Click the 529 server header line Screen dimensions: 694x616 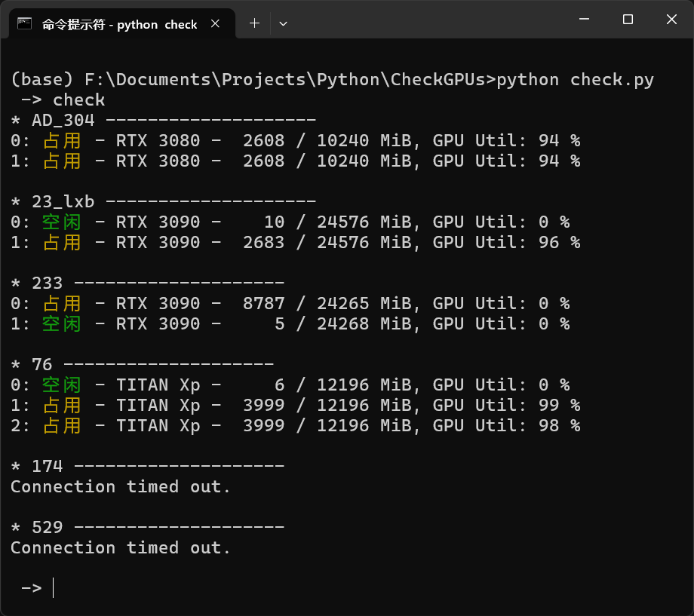click(x=147, y=527)
